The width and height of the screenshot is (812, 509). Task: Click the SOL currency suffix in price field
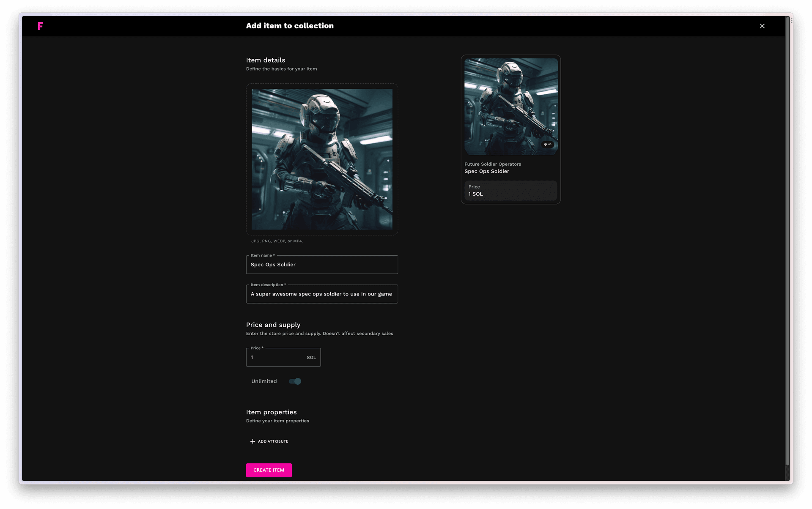click(311, 358)
